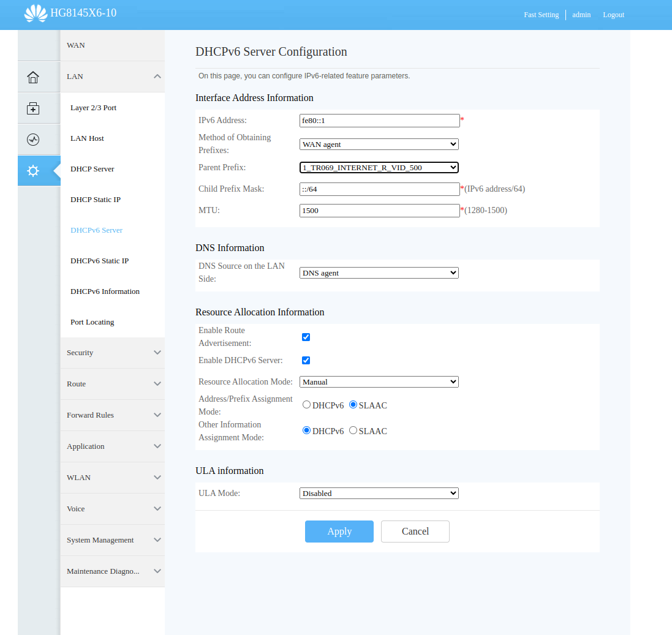The width and height of the screenshot is (672, 635).
Task: Toggle Enable Route Advertisement checkbox
Action: click(x=306, y=337)
